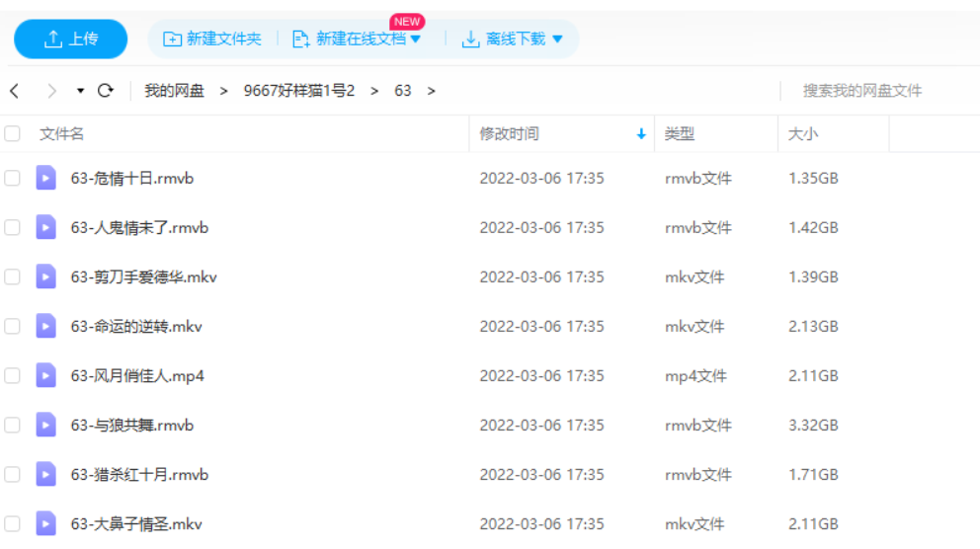Go to 9667好样猫1号2 folder breadcrumb
The width and height of the screenshot is (980, 549).
(x=298, y=91)
